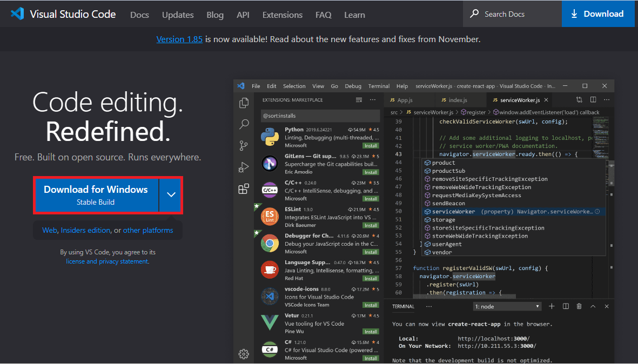This screenshot has height=364, width=638.
Task: Open the Version 1.85 link
Action: (179, 39)
